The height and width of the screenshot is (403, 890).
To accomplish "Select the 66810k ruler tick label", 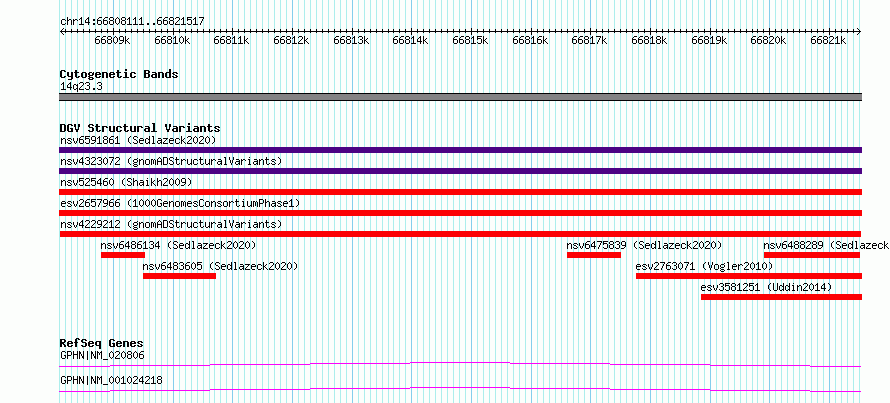I will click(x=172, y=40).
